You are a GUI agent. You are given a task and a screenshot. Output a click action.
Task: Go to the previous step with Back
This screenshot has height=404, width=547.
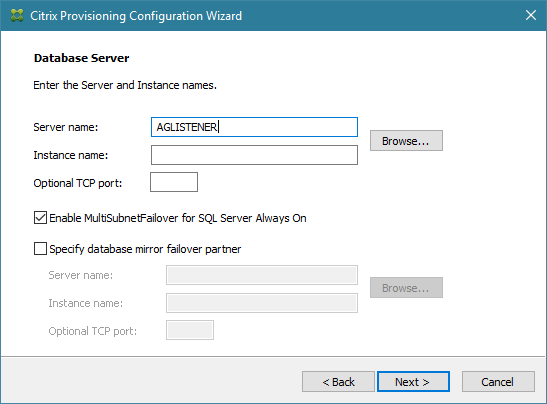tap(338, 382)
